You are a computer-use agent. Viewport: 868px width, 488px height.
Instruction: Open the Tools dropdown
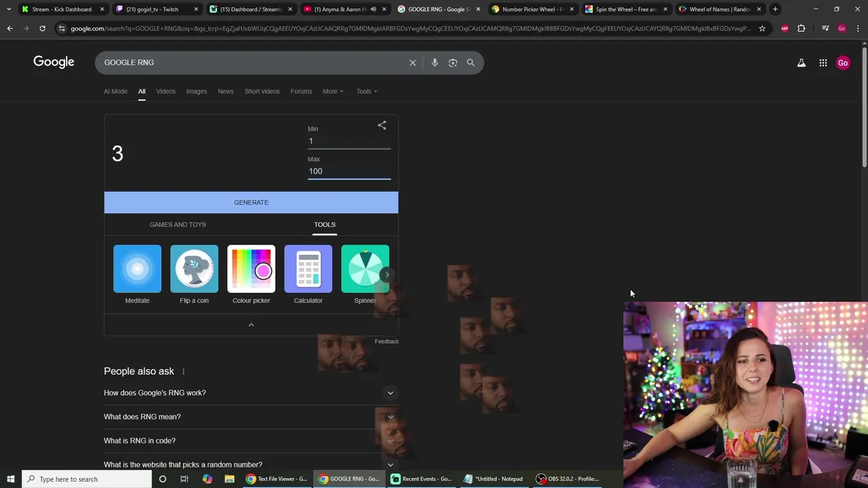367,91
